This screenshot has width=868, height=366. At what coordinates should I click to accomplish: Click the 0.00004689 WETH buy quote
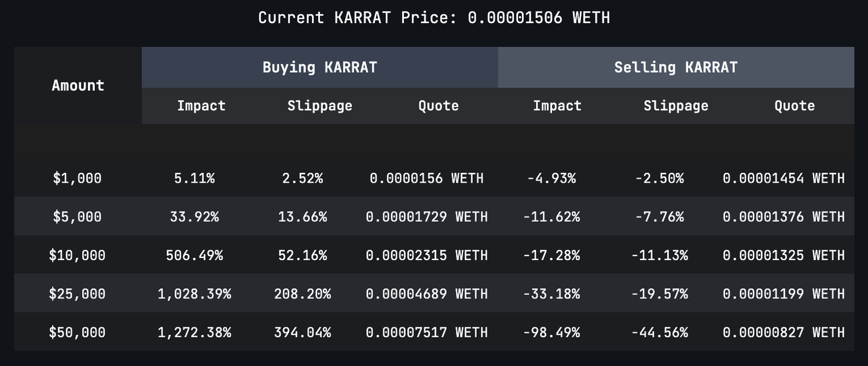426,294
